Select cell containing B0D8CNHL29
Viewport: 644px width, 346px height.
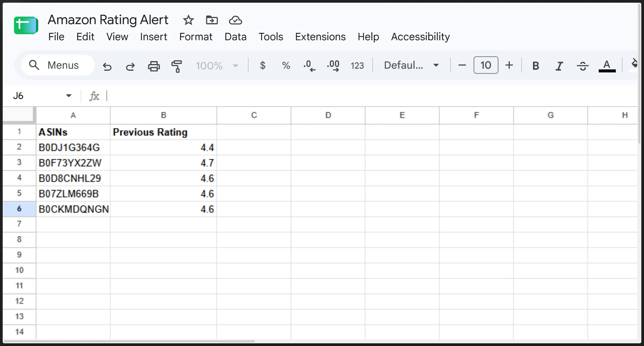[73, 178]
